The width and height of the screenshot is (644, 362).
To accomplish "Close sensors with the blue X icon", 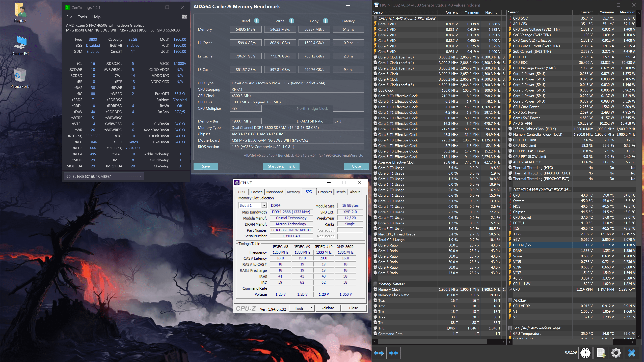I will tap(632, 353).
